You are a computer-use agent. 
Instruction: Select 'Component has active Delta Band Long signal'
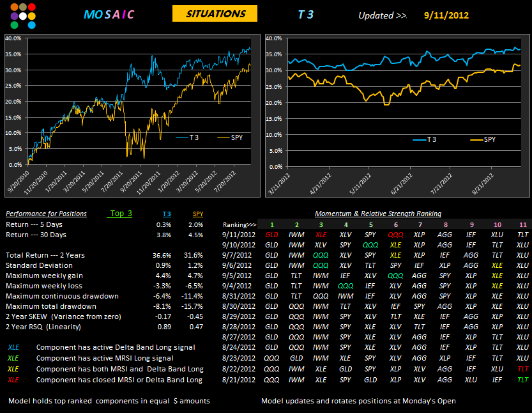(x=116, y=347)
